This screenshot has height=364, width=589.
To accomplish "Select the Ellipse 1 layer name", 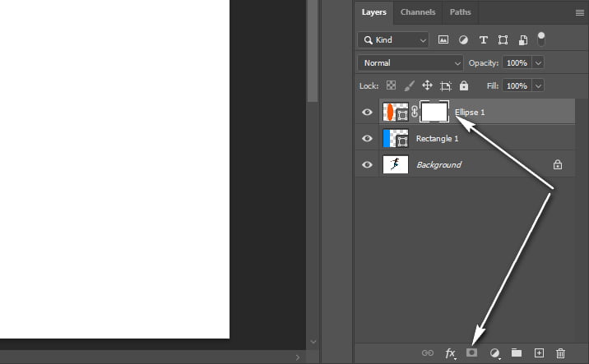I will pyautogui.click(x=470, y=113).
